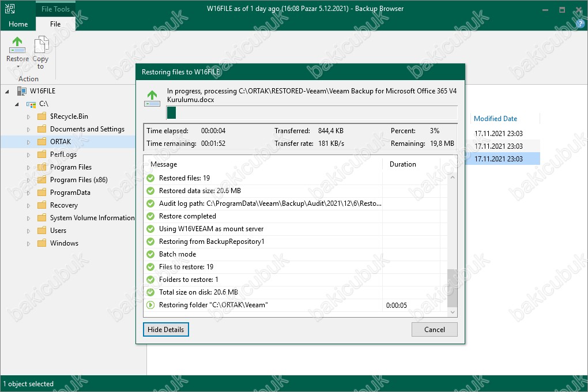Expand the Program Files folder node
The width and height of the screenshot is (588, 392).
pyautogui.click(x=28, y=168)
